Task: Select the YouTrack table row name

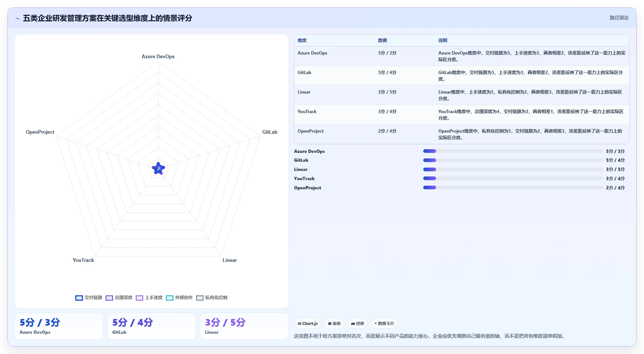Action: click(x=307, y=112)
